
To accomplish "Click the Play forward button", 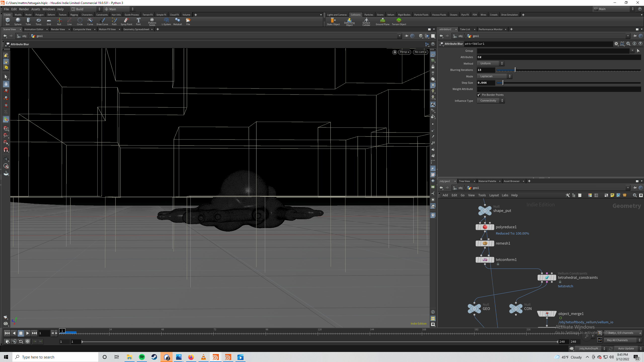I will 27,333.
